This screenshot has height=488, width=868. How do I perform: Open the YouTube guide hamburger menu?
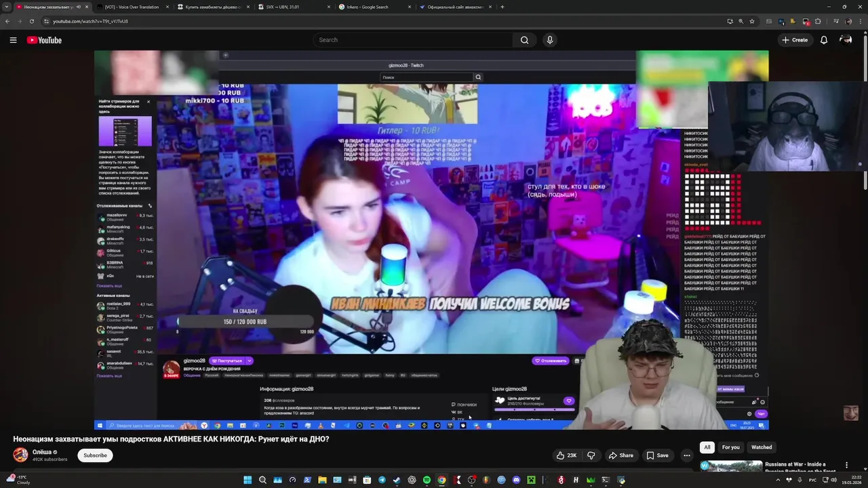coord(13,40)
